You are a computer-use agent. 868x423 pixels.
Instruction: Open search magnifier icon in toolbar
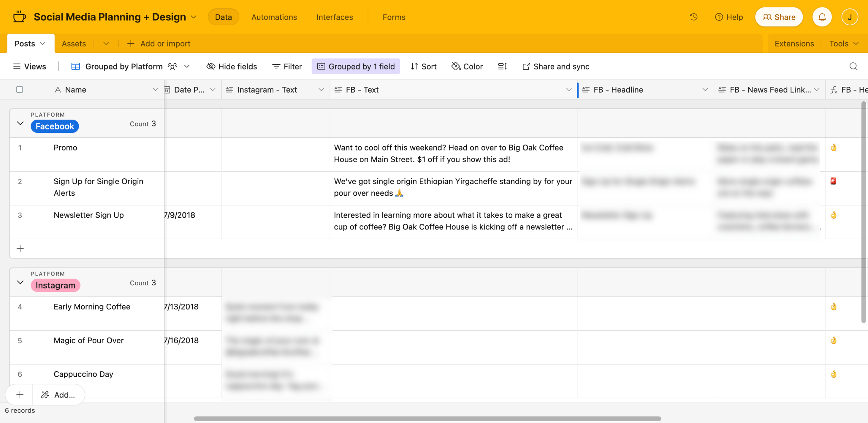click(853, 66)
